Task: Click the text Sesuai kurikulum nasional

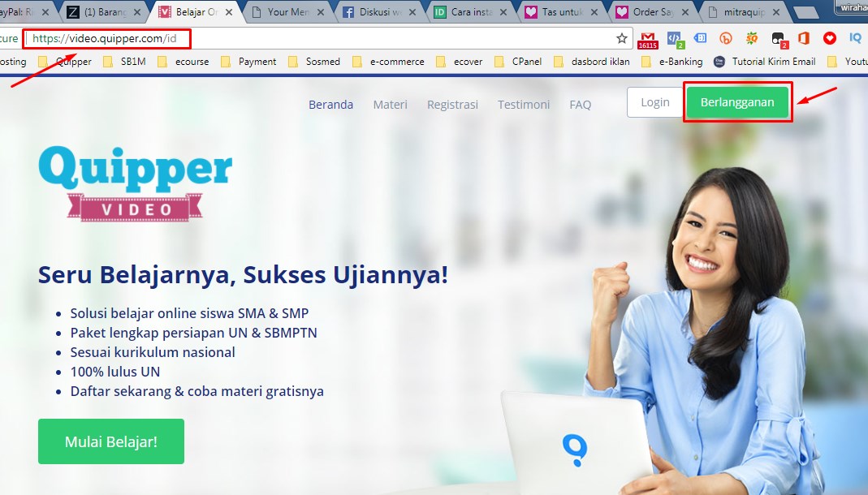Action: [x=153, y=352]
